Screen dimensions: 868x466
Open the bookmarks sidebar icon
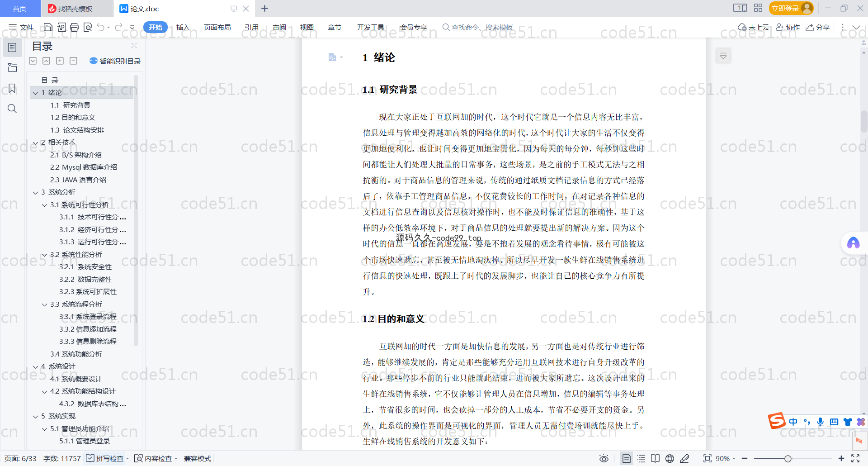[x=12, y=88]
